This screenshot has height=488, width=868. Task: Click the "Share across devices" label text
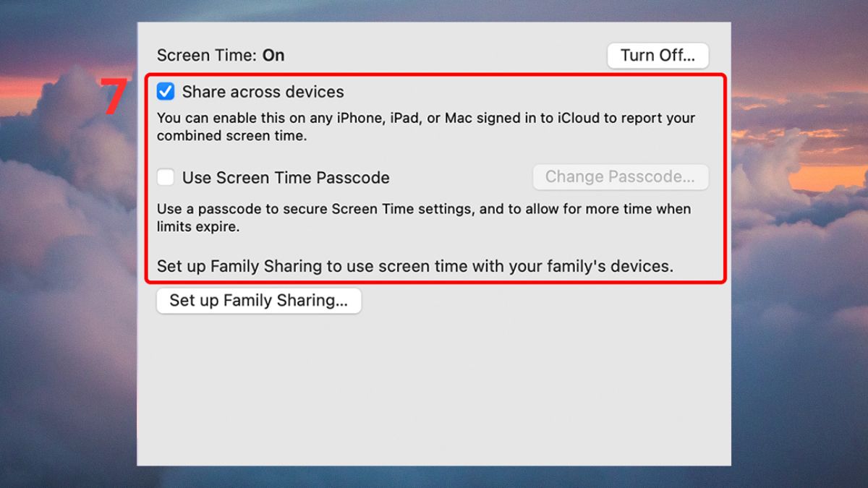(x=263, y=92)
